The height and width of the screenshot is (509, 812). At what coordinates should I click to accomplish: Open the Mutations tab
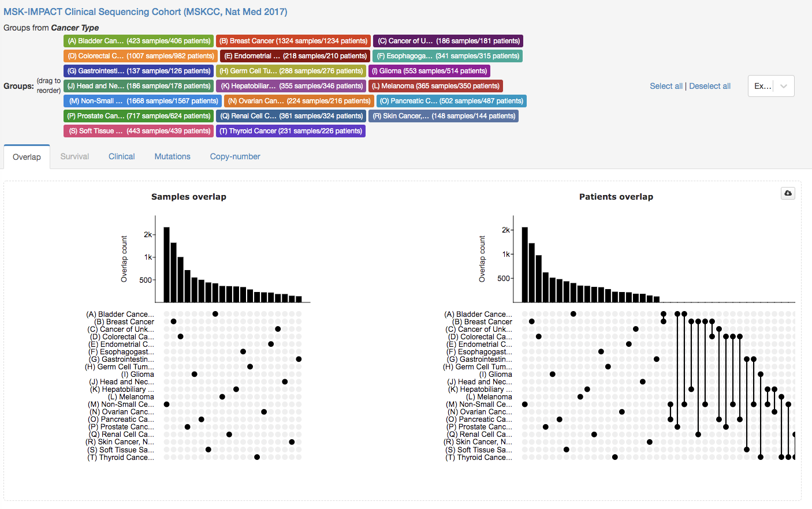172,156
